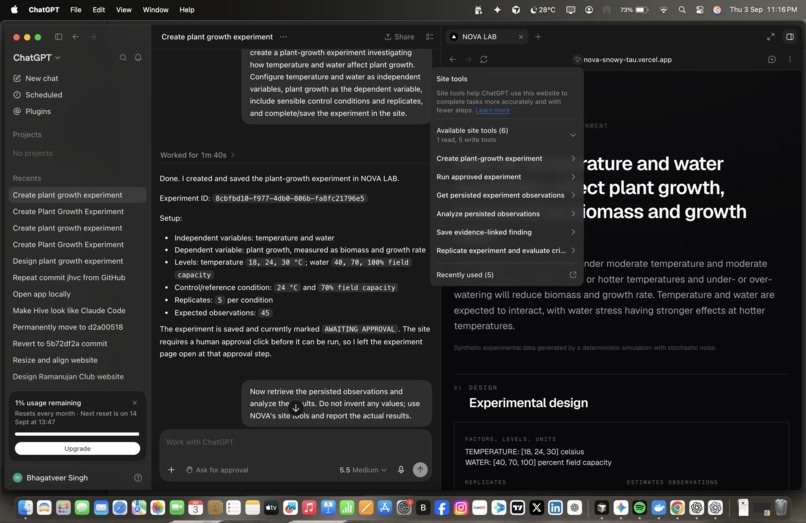Open the View menu in menu bar
This screenshot has height=523, width=806.
click(x=123, y=10)
